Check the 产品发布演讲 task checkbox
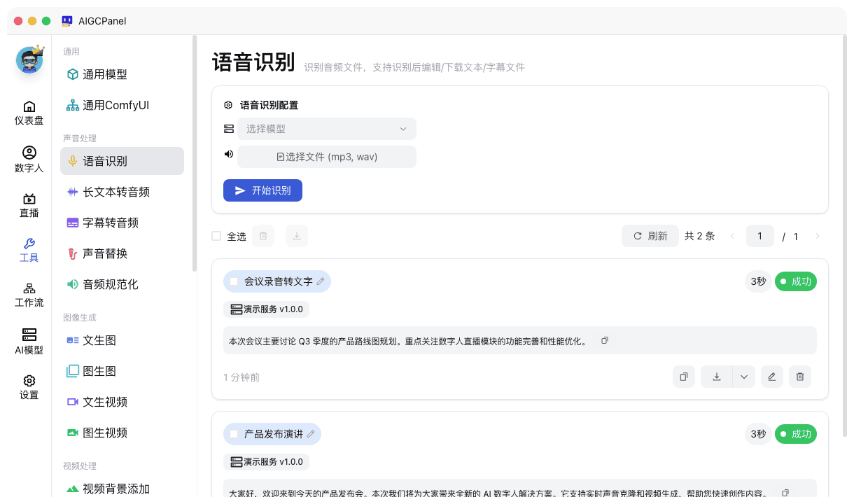The width and height of the screenshot is (854, 504). (234, 434)
